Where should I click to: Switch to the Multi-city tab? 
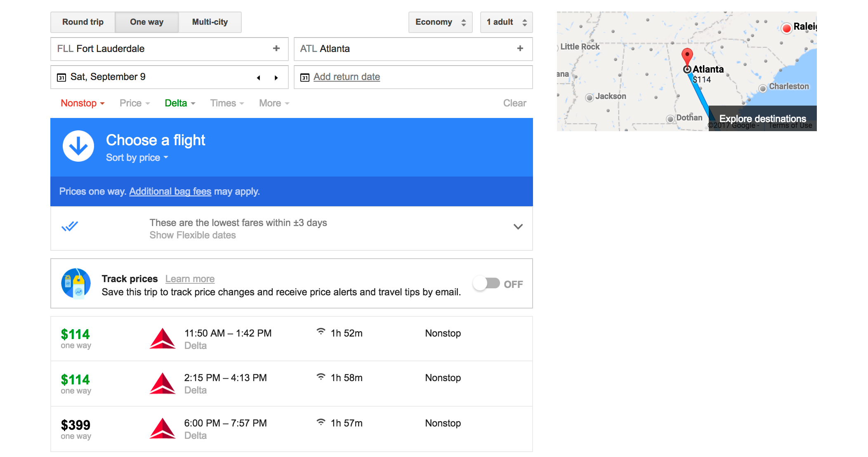(x=210, y=22)
